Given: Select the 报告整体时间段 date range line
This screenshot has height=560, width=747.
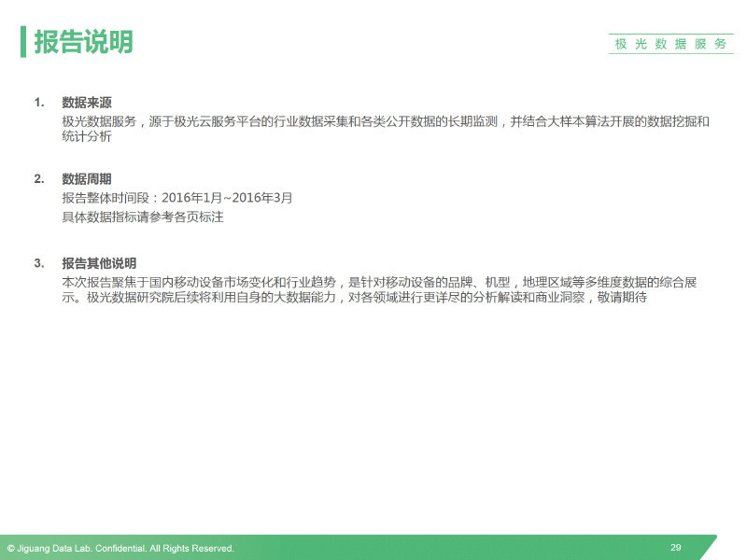Looking at the screenshot, I should (x=176, y=198).
